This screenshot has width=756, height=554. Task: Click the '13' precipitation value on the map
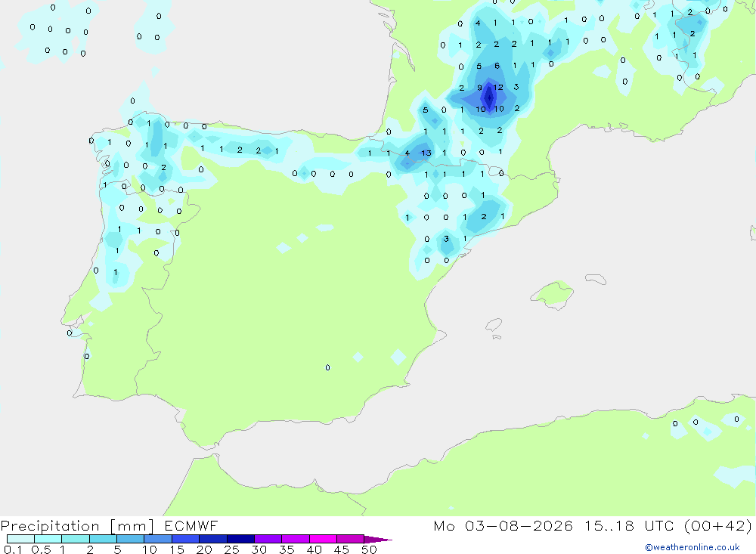click(x=426, y=153)
